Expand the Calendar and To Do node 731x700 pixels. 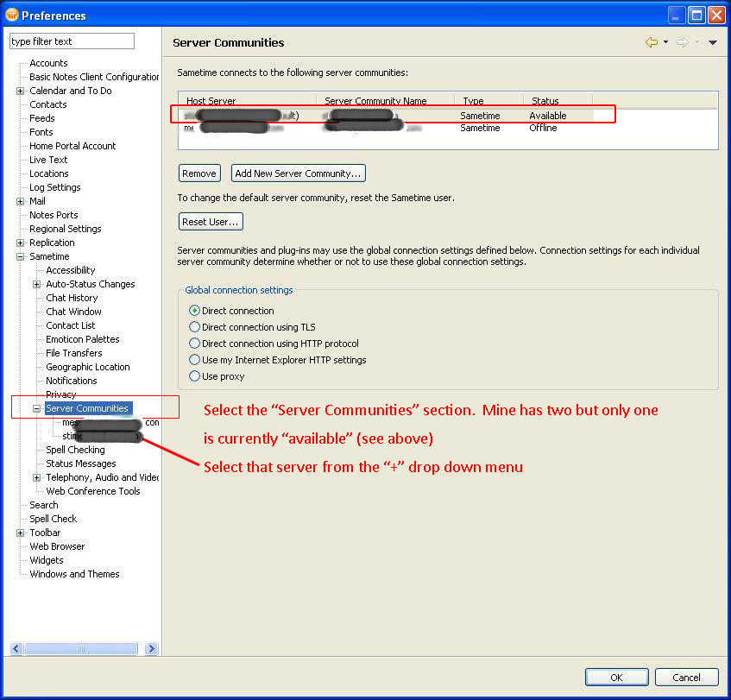pos(20,91)
